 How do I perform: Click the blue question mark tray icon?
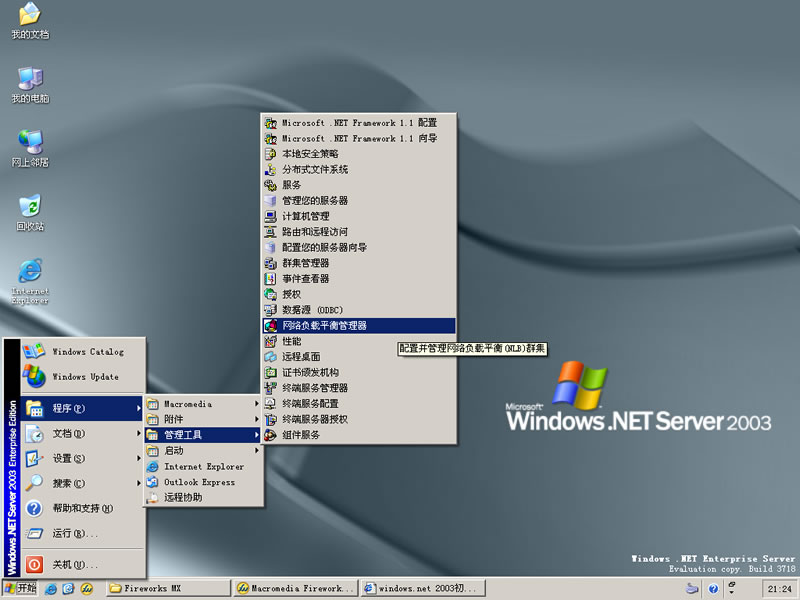(x=713, y=589)
